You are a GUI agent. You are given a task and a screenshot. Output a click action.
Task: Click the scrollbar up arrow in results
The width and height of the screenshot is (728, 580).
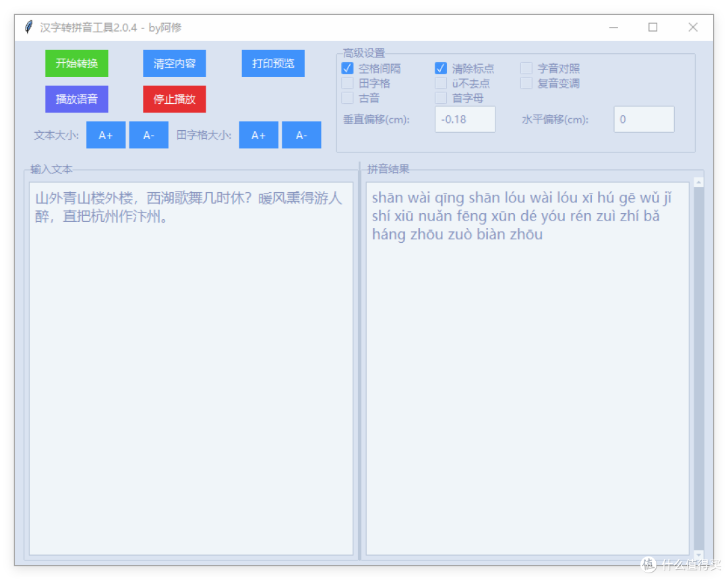(699, 182)
